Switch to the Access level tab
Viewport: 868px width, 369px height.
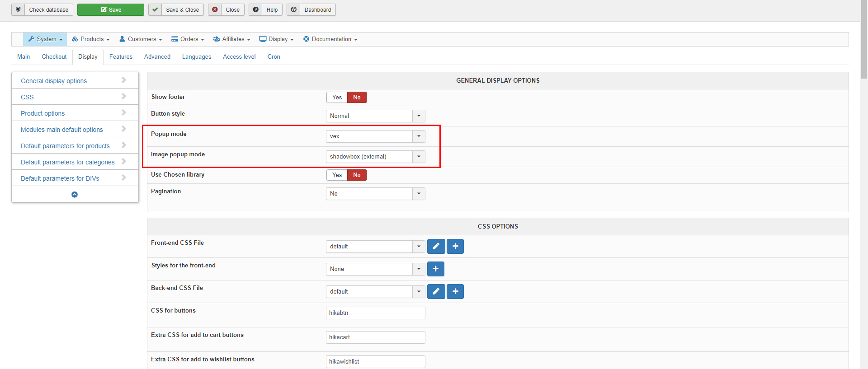point(239,57)
